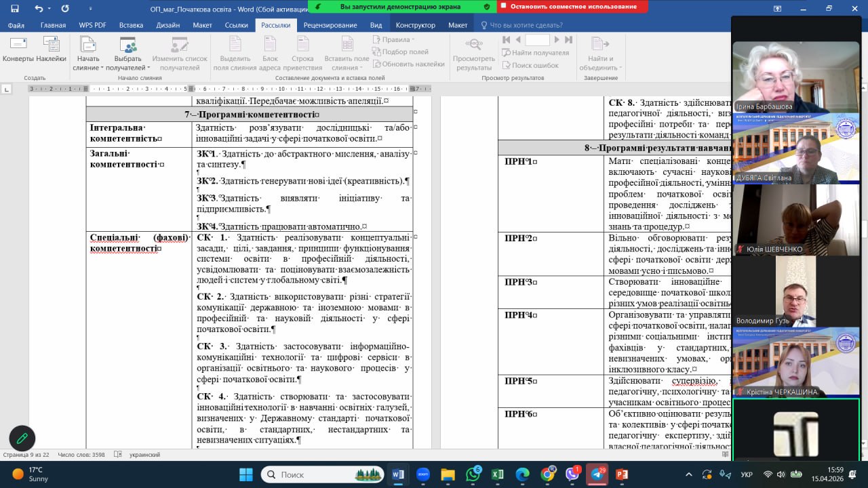
Task: Open the spelling check icon in the status bar
Action: (x=118, y=455)
